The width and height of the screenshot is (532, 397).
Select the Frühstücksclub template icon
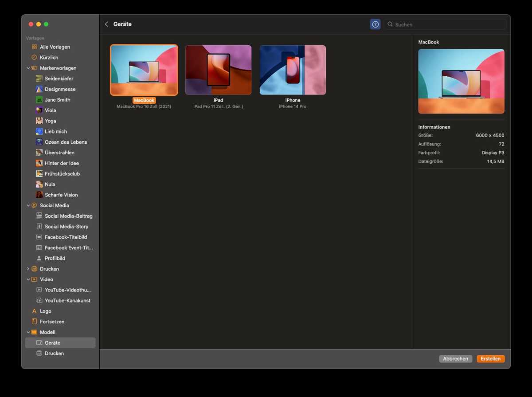(39, 174)
